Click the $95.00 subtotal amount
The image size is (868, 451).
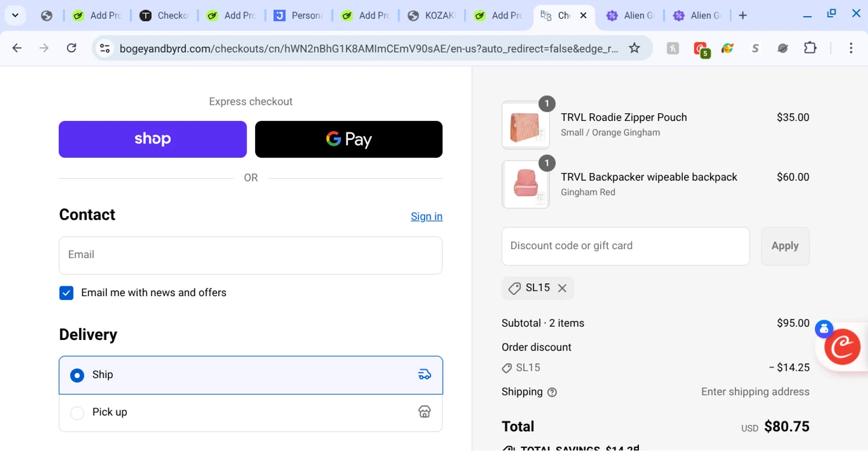pos(793,323)
